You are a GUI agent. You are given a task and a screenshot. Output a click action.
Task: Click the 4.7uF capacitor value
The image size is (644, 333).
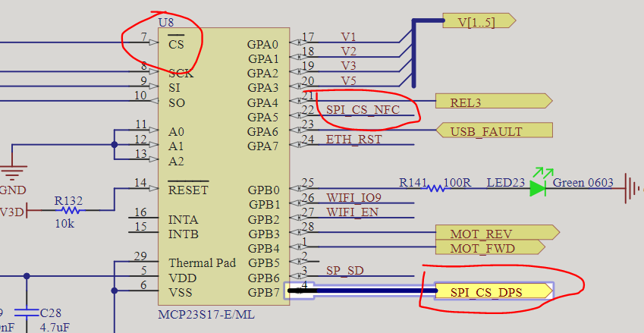coord(54,328)
